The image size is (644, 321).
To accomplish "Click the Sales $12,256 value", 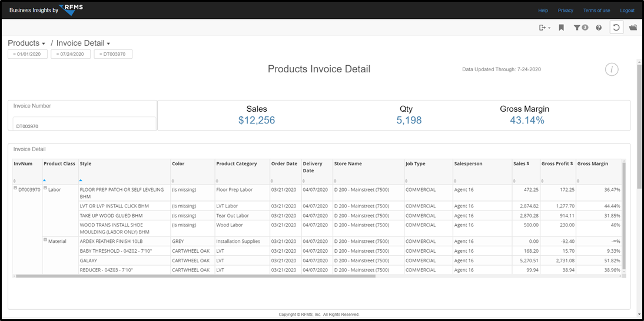I will [257, 120].
